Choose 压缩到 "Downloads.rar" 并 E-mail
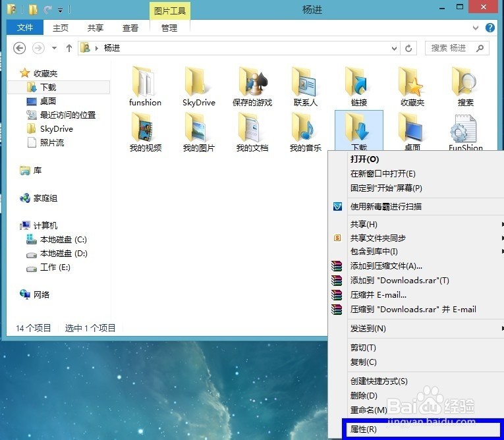 click(x=413, y=309)
